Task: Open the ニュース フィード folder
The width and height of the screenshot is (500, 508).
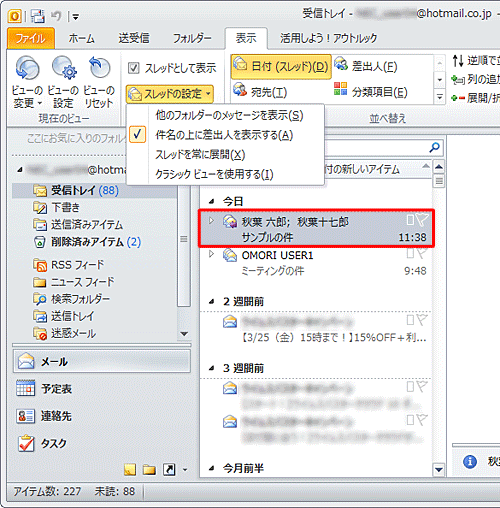Action: point(82,282)
